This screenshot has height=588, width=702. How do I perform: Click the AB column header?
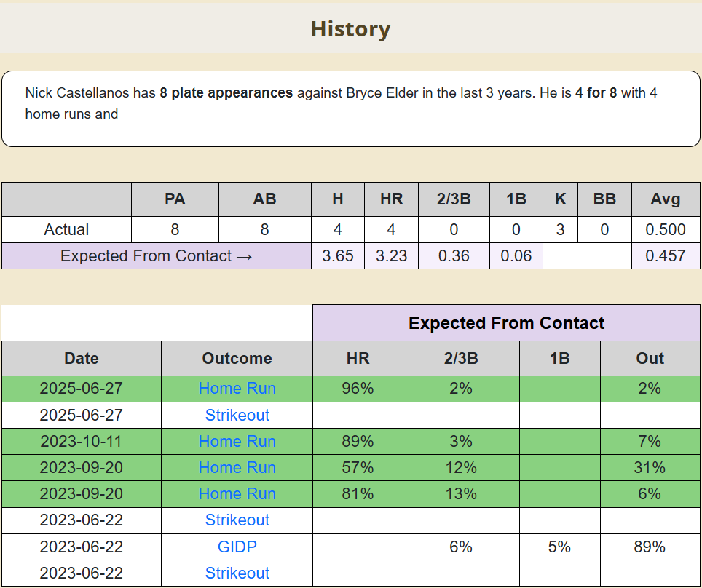[x=264, y=199]
